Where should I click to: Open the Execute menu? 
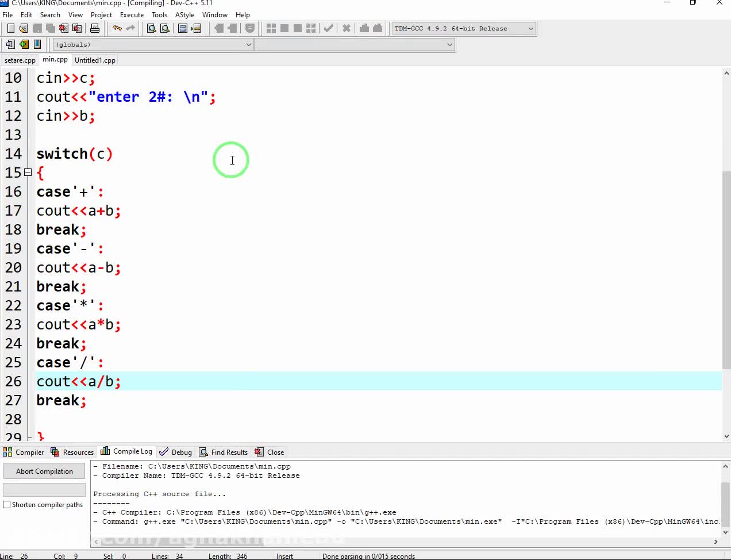[132, 15]
